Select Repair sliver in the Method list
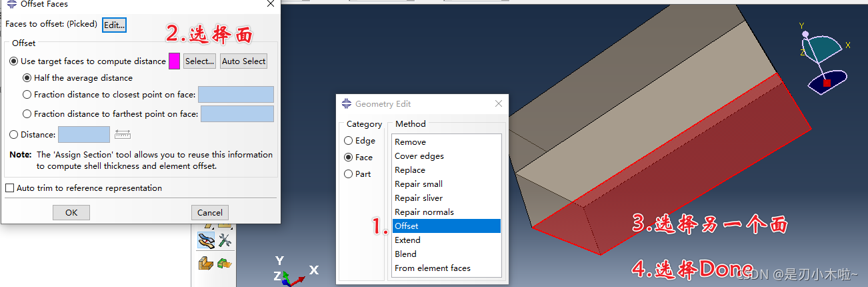Viewport: 868px width, 287px height. [x=418, y=198]
